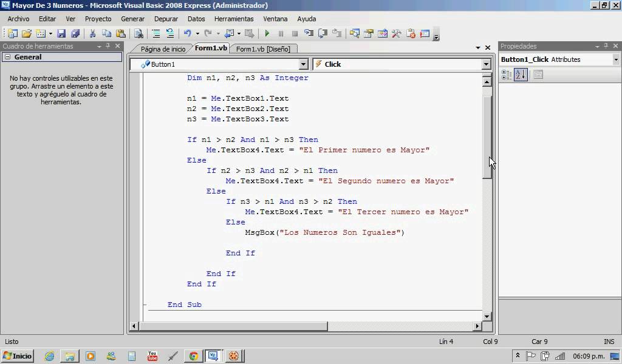The image size is (622, 364).
Task: Open the Datos menu
Action: (196, 19)
